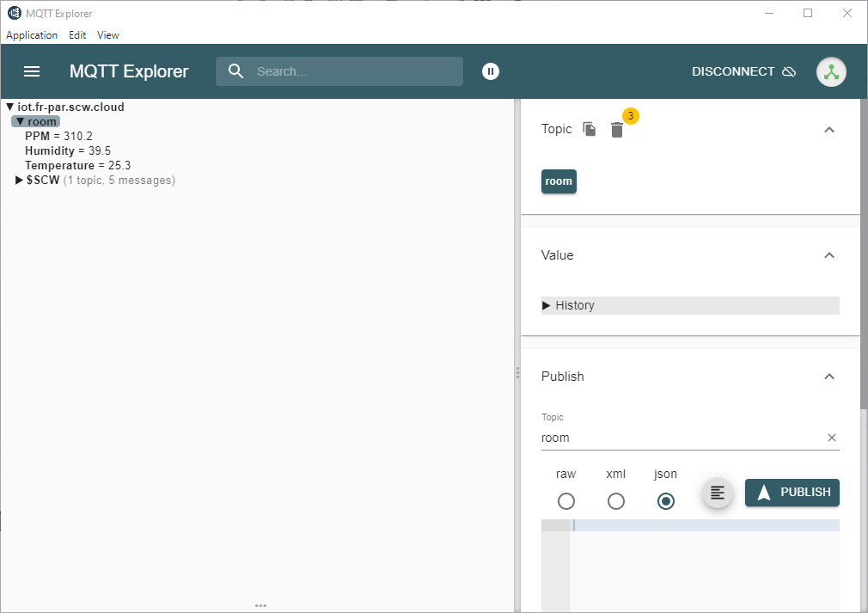Collapse the Value panel

[x=829, y=255]
